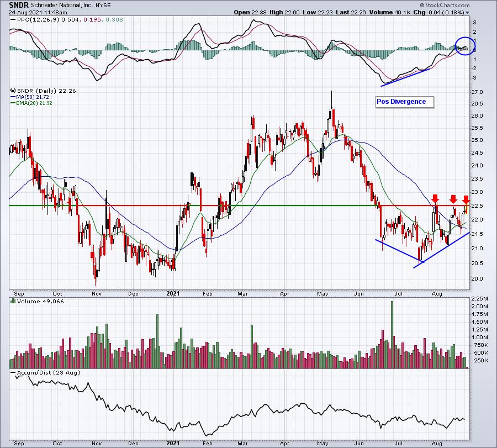The image size is (497, 448).
Task: Click the 2021 label on the price axis
Action: pyautogui.click(x=173, y=293)
